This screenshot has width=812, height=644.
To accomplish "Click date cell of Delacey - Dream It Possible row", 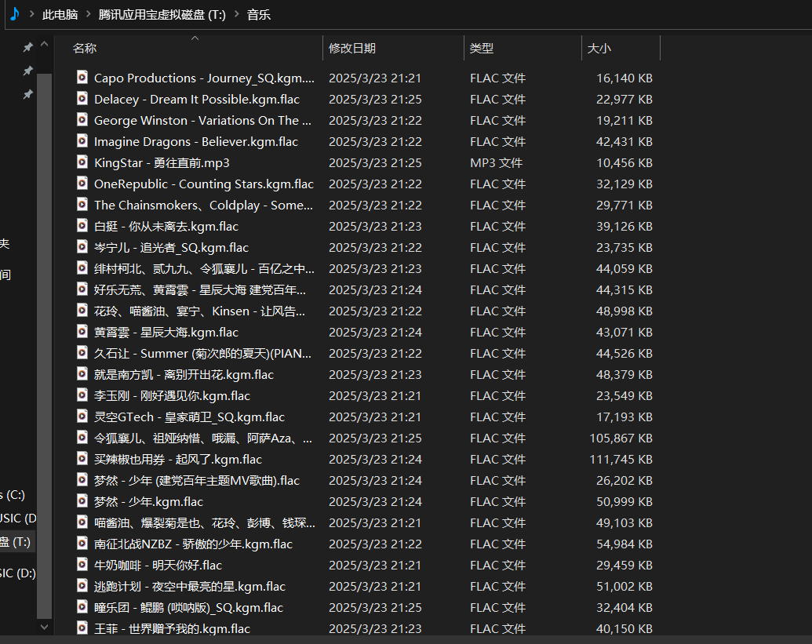I will [376, 100].
